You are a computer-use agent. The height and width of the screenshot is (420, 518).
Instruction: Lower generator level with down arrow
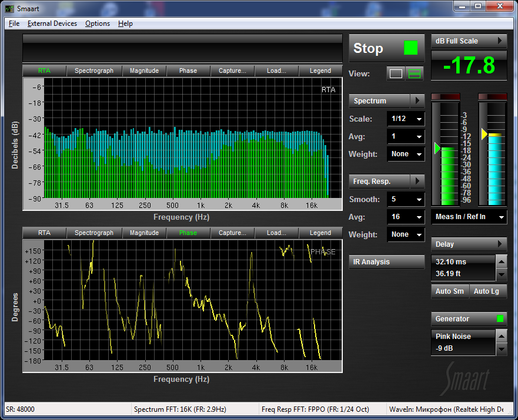click(x=501, y=349)
